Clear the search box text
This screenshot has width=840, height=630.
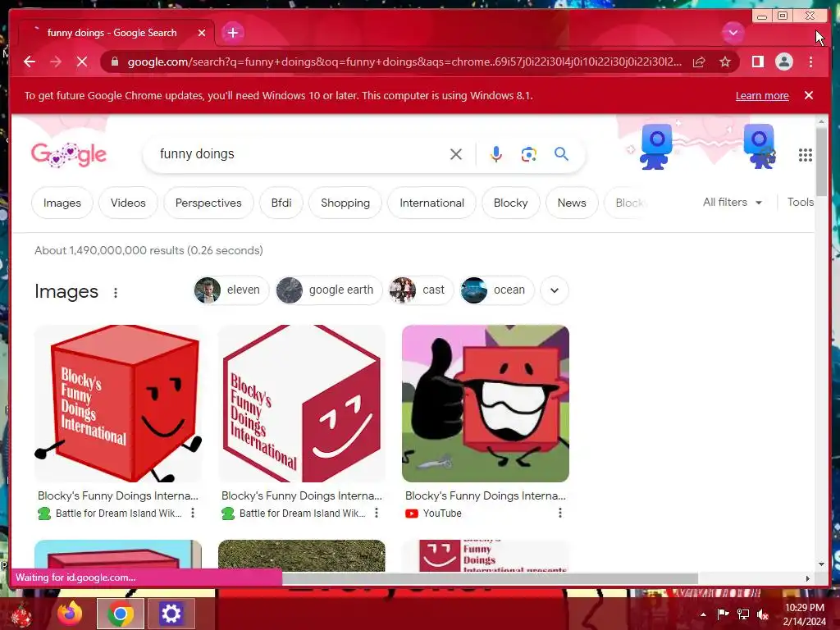pos(456,154)
